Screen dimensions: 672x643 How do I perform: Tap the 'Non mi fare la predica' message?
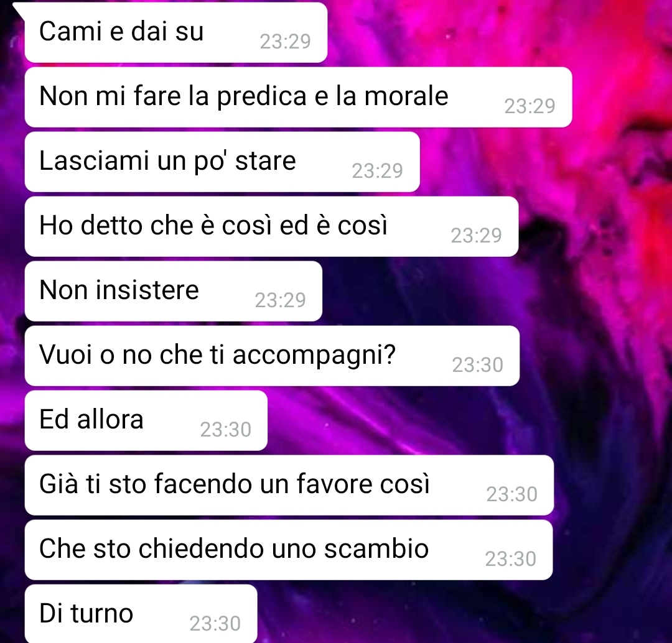[x=298, y=97]
